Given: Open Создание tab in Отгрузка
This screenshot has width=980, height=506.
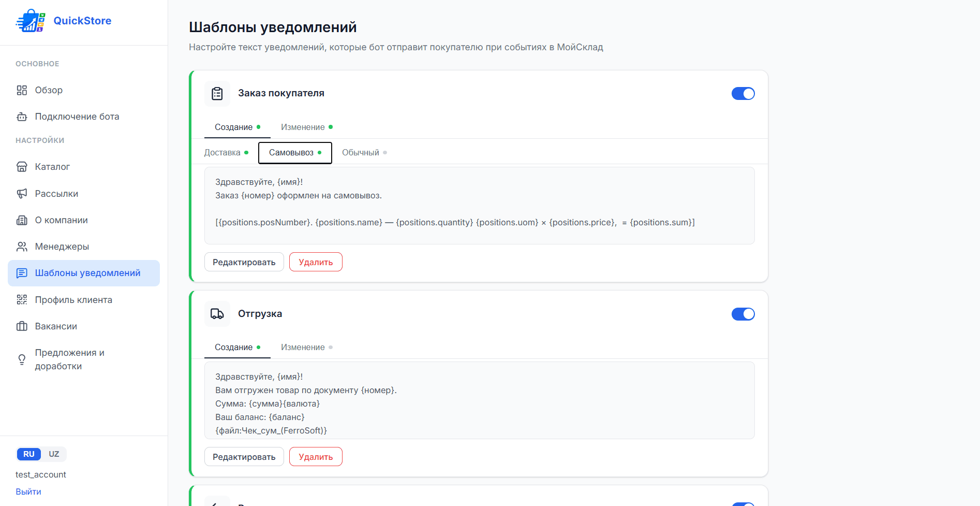Looking at the screenshot, I should [237, 348].
